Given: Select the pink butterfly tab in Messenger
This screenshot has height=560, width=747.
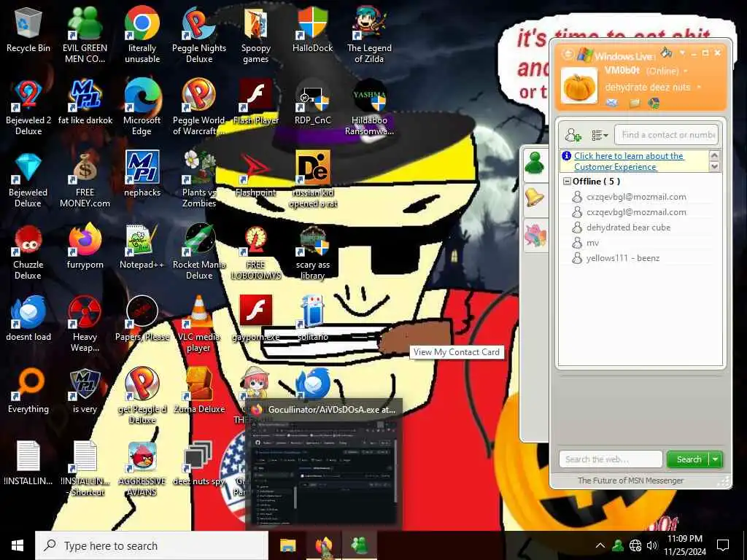Looking at the screenshot, I should 535,236.
